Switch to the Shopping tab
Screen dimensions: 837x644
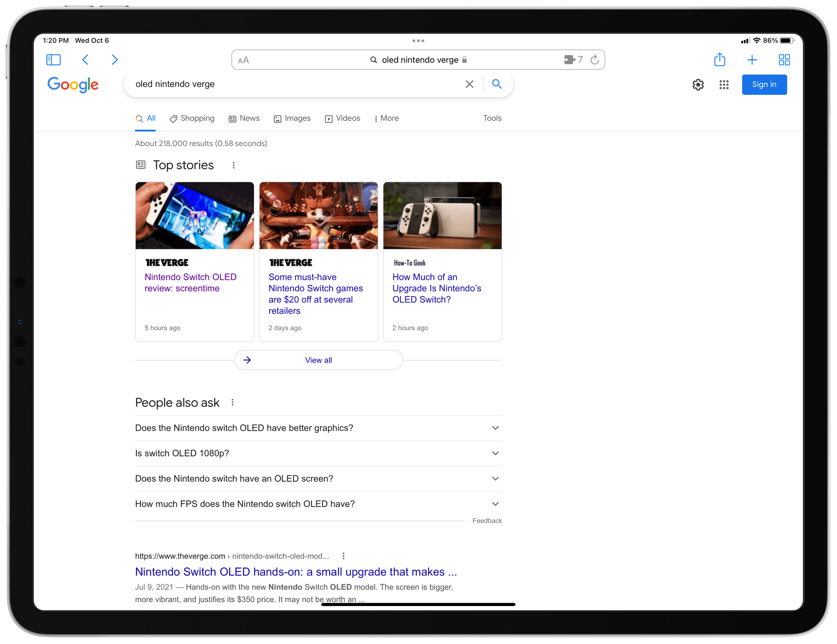click(x=192, y=119)
